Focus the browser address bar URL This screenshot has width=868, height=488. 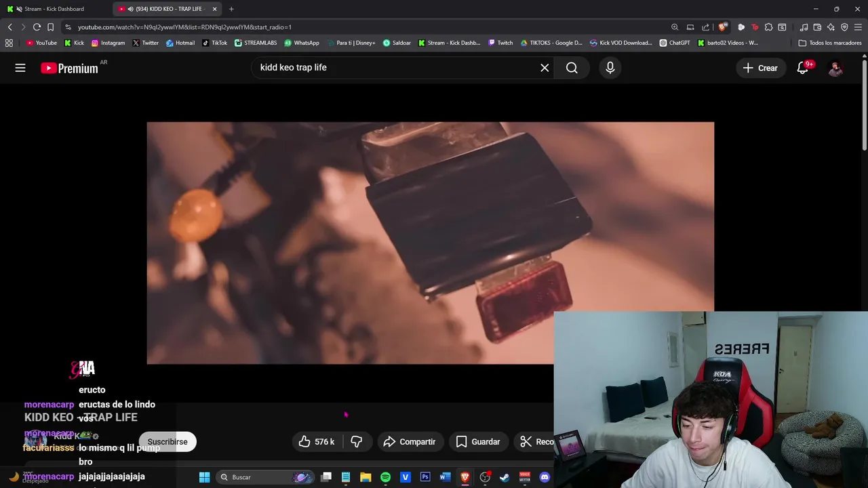pos(184,27)
